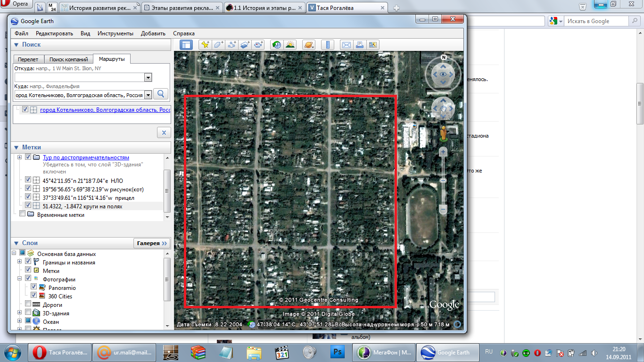
Task: Switch to the Поиск компаний tab
Action: 69,59
